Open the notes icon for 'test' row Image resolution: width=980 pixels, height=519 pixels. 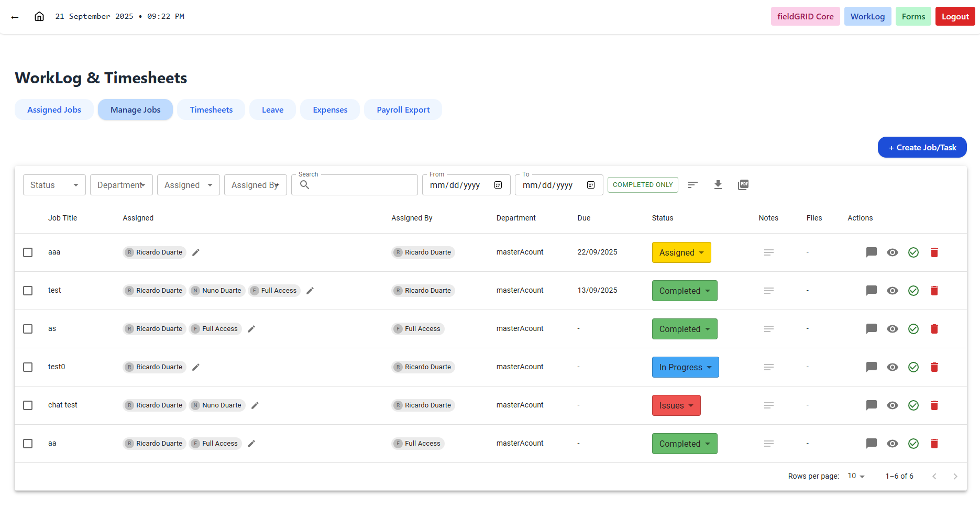click(x=768, y=290)
